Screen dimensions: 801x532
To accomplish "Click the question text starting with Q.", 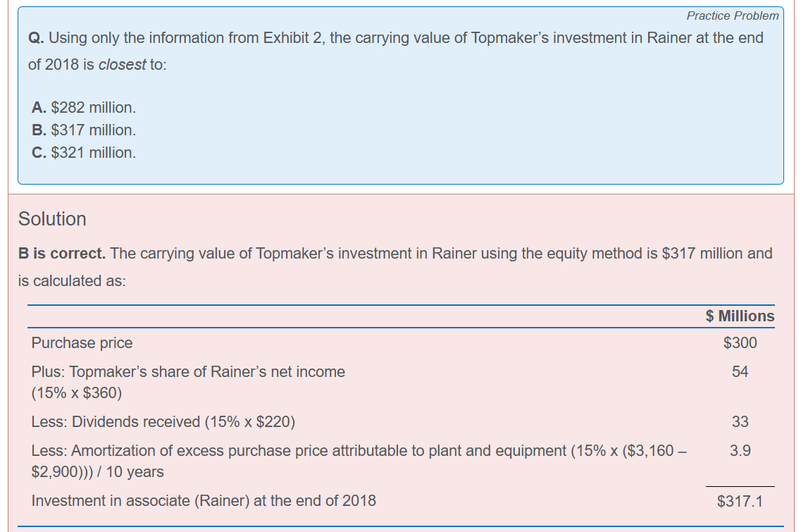I will click(x=395, y=38).
